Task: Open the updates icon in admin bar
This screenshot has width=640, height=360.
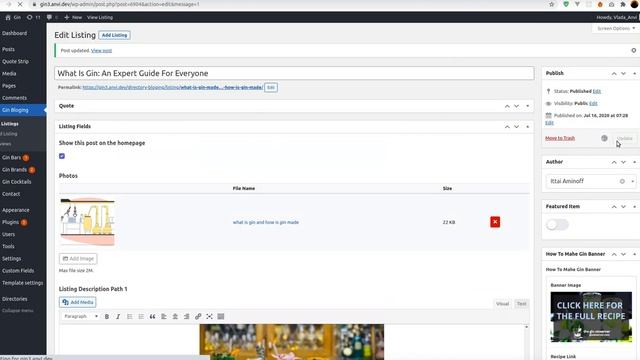Action: (33, 18)
